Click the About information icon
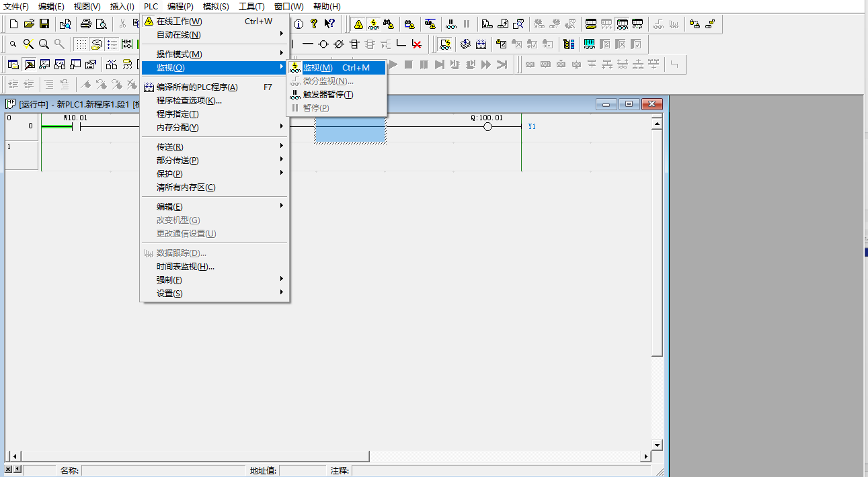This screenshot has width=868, height=477. click(299, 24)
